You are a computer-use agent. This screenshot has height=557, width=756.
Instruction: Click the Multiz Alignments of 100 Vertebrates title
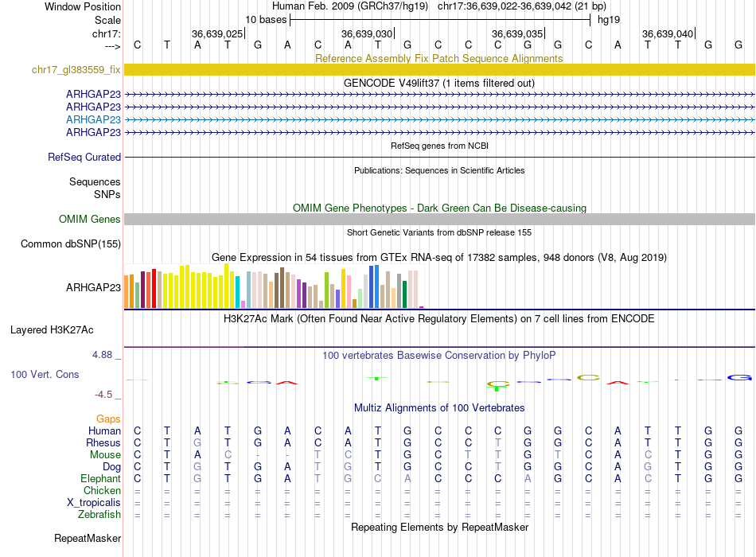click(x=438, y=407)
